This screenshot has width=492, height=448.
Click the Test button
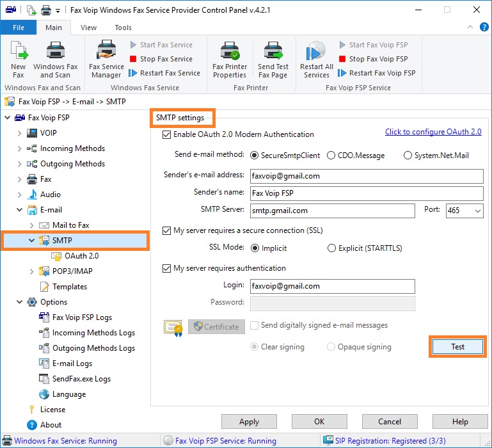point(457,347)
